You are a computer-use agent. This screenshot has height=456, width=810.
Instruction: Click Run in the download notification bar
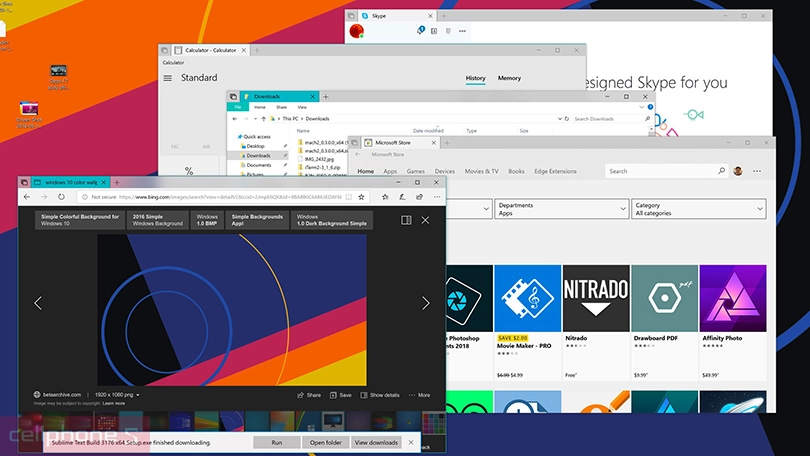277,442
